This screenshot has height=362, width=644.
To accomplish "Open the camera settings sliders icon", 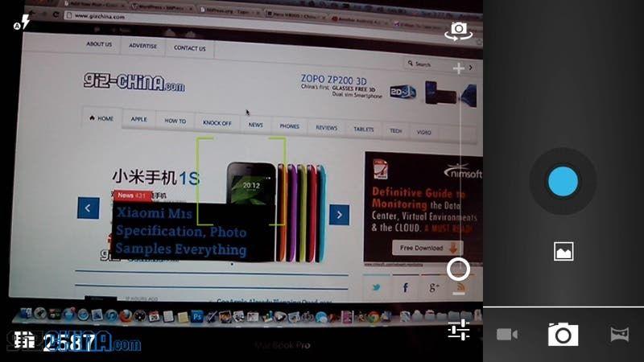I will tap(459, 330).
